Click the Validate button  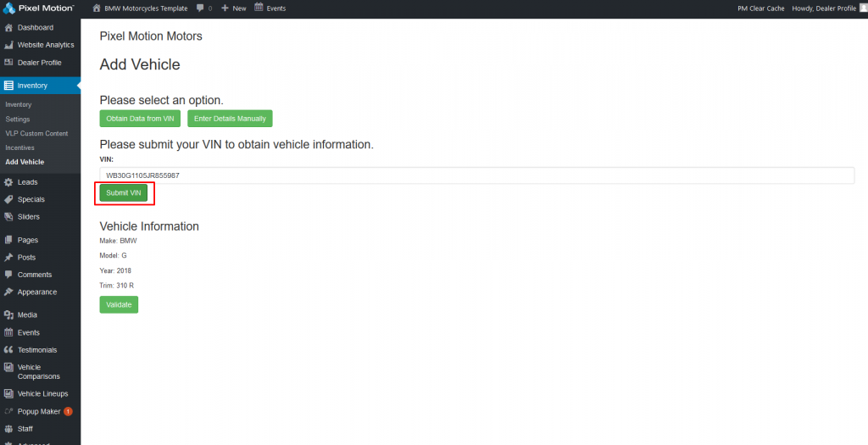(x=119, y=304)
